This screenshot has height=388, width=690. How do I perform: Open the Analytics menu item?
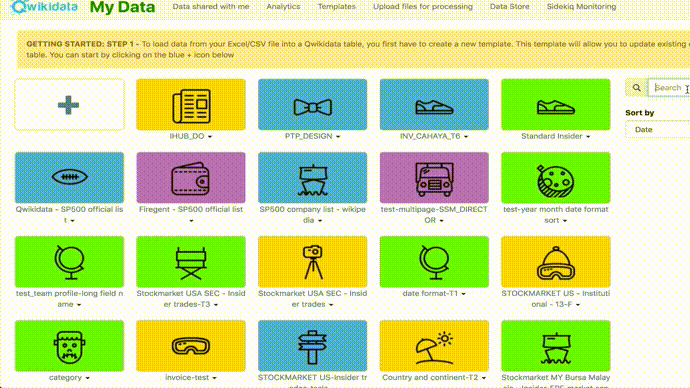pyautogui.click(x=283, y=7)
